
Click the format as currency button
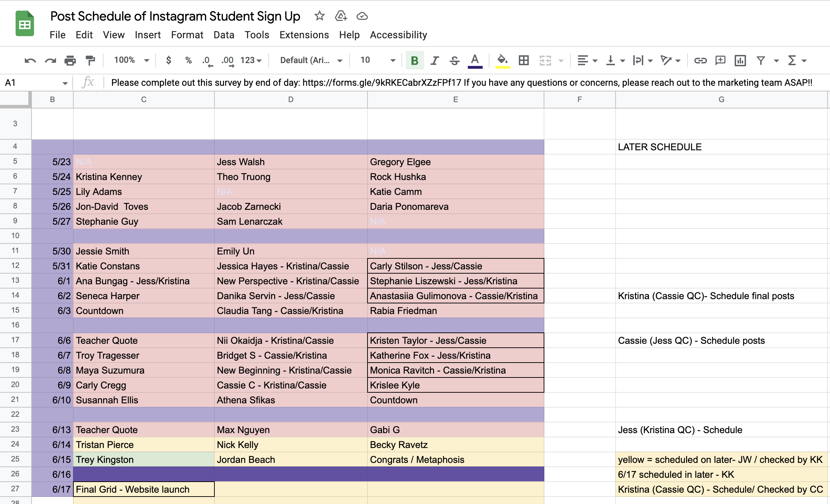pyautogui.click(x=169, y=60)
